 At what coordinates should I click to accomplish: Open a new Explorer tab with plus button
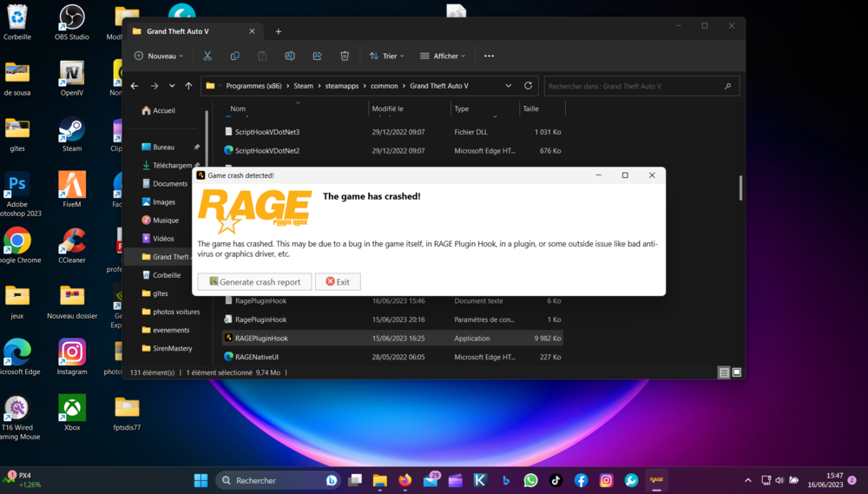pos(279,31)
